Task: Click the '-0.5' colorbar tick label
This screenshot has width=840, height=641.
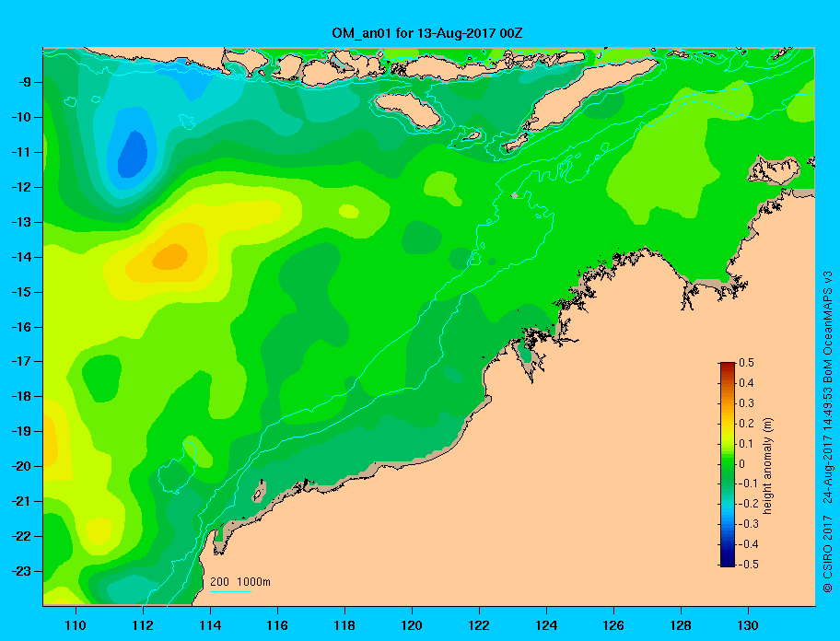Action: 749,565
